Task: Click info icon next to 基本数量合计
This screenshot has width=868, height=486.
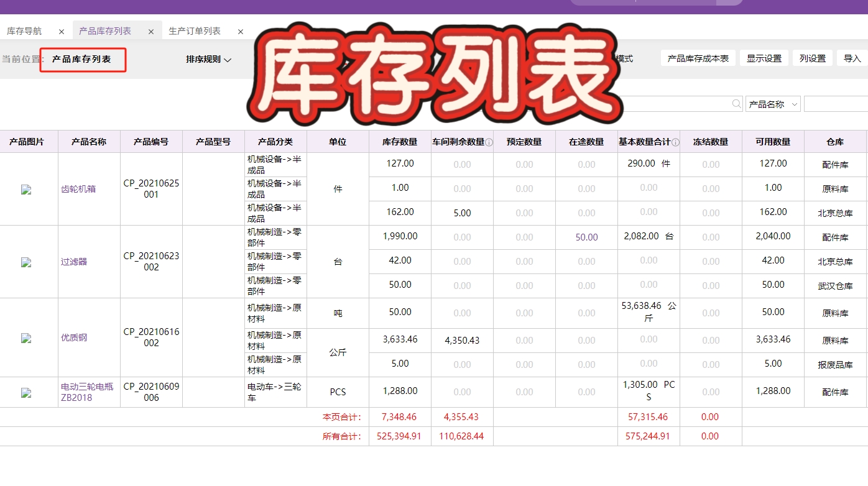Action: coord(675,142)
